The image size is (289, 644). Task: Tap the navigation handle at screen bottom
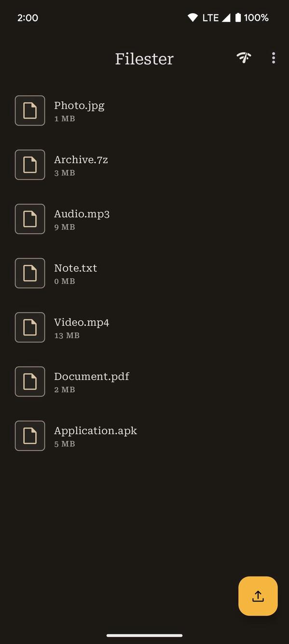(144, 636)
